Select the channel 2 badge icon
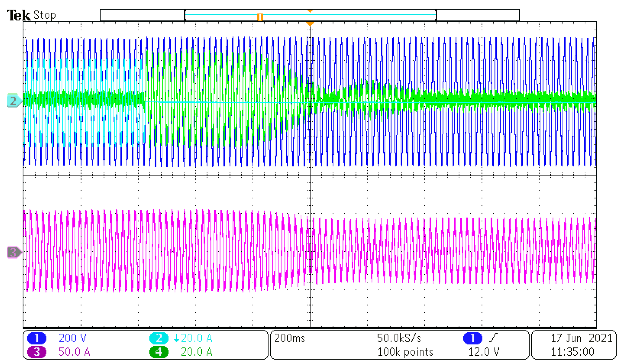 click(158, 338)
